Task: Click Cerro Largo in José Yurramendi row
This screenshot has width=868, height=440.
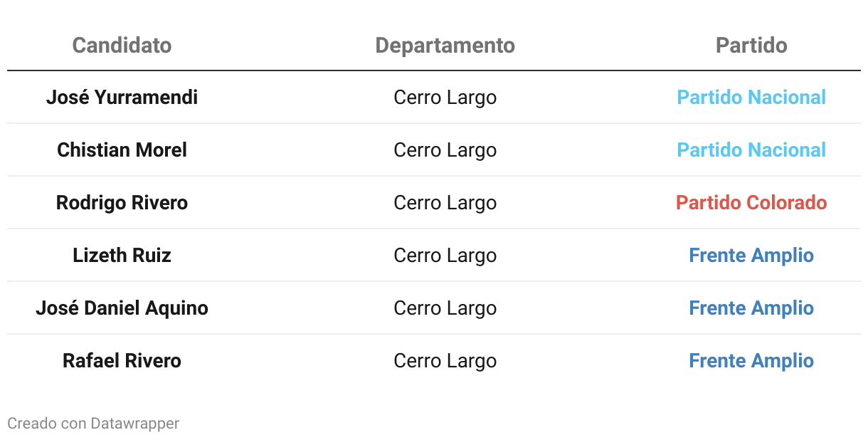Action: coord(445,97)
